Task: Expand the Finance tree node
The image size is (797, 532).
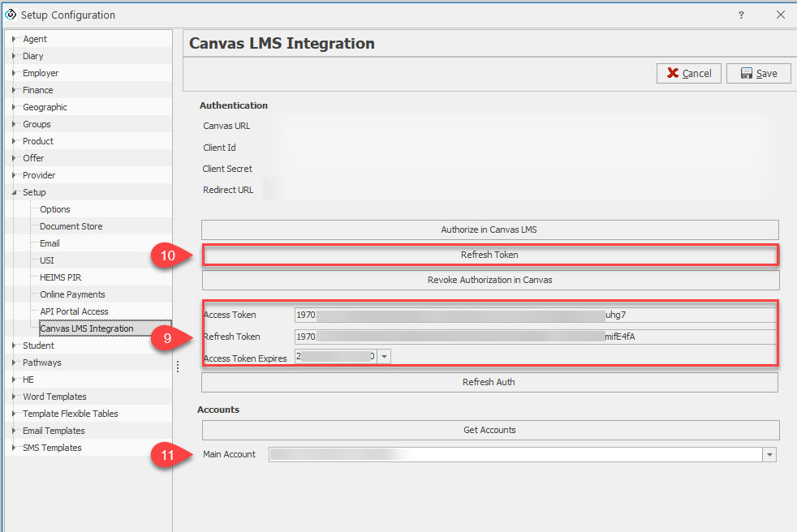Action: coord(14,90)
